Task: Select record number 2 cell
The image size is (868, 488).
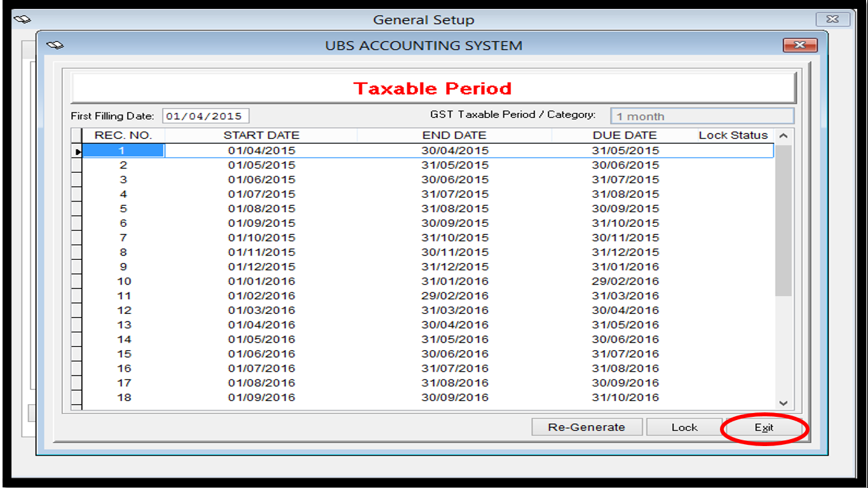Action: [123, 165]
